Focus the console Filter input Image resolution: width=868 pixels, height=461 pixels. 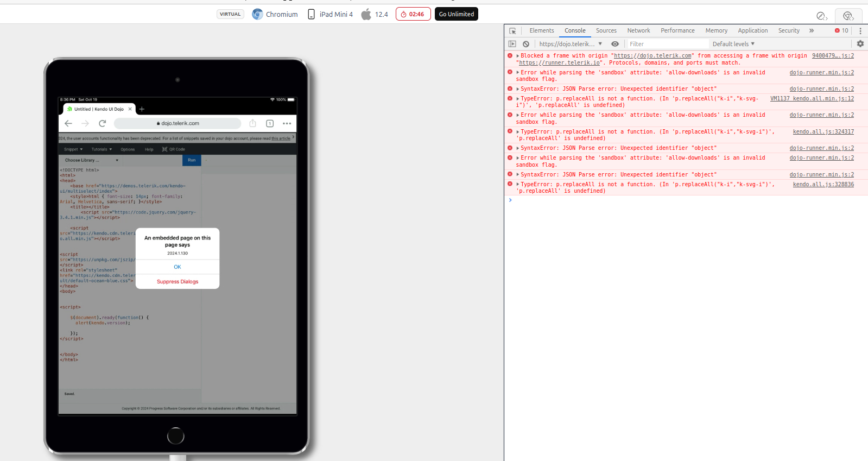[668, 44]
